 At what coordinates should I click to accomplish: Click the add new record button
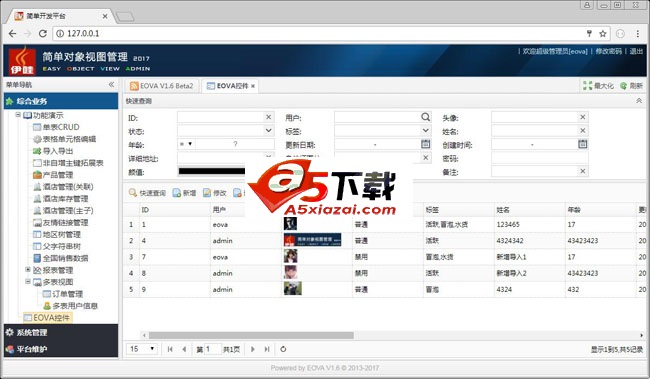click(184, 193)
